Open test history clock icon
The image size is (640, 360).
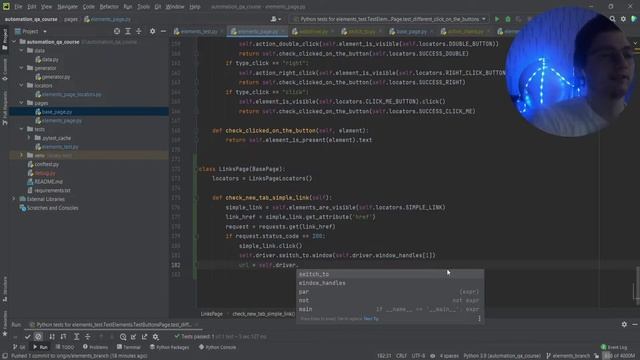123,337
